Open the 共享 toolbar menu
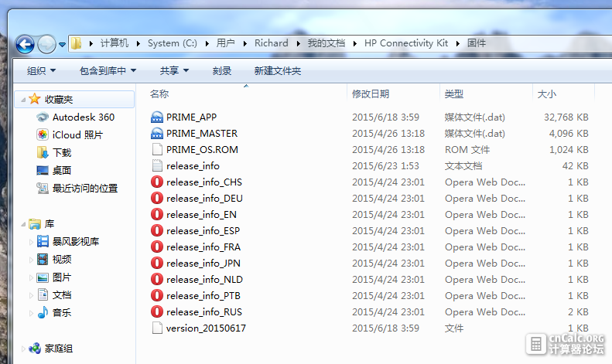 174,71
